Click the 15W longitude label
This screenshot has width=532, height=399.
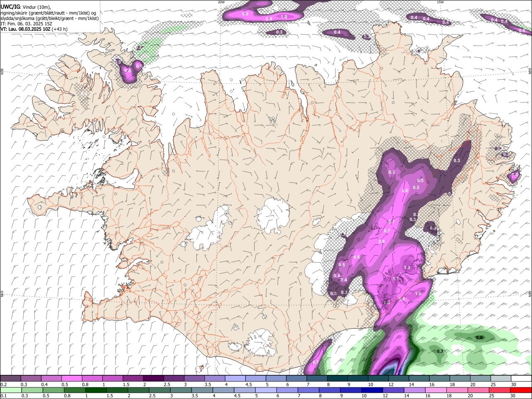tap(440, 2)
